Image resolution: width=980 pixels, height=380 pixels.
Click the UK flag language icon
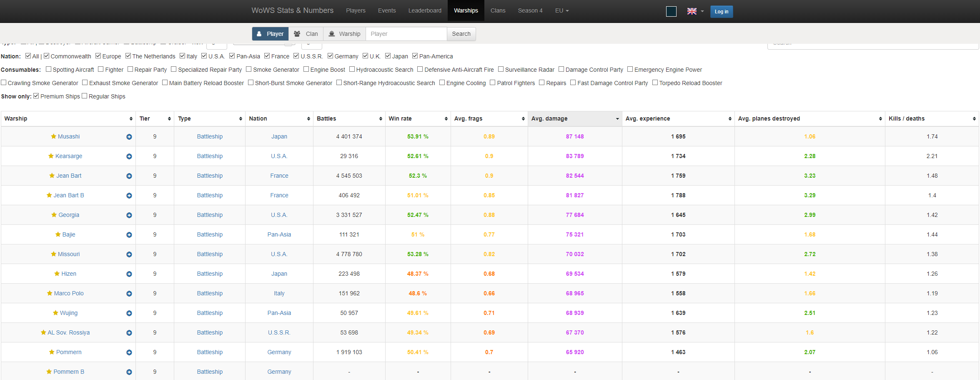click(692, 11)
